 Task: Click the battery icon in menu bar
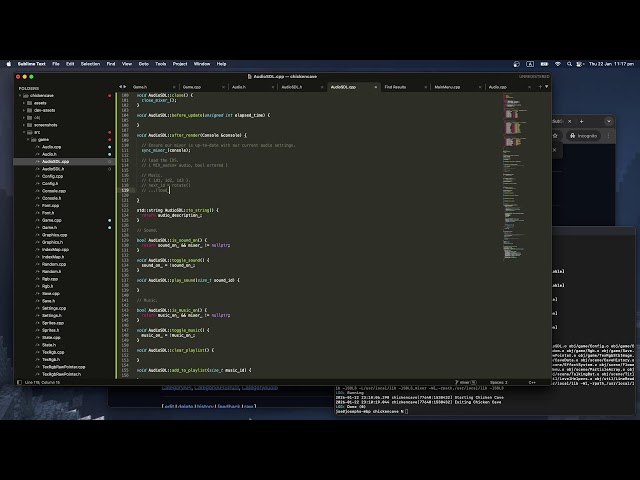pyautogui.click(x=544, y=64)
